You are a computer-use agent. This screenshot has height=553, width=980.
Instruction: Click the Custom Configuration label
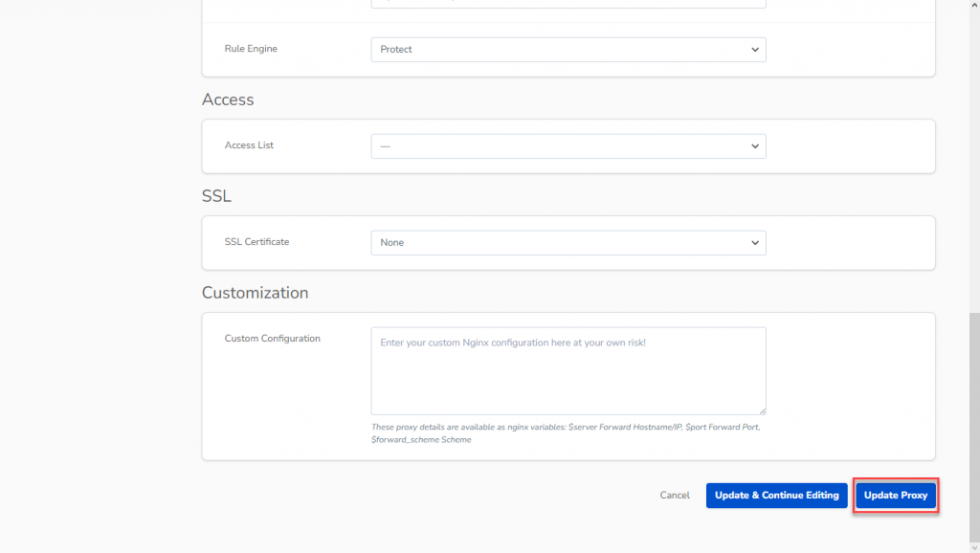(273, 338)
